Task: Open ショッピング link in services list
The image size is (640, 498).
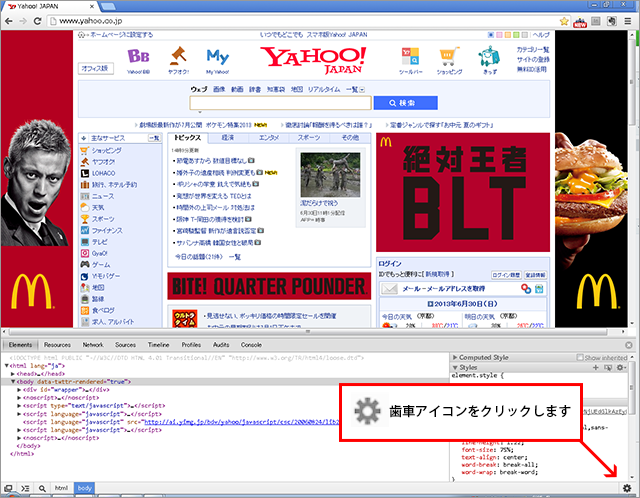Action: (106, 150)
